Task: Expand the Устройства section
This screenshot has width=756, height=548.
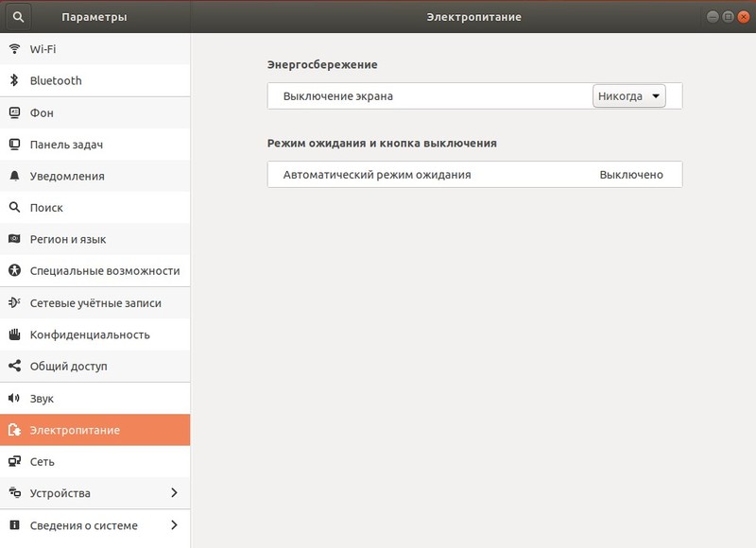Action: coord(94,492)
